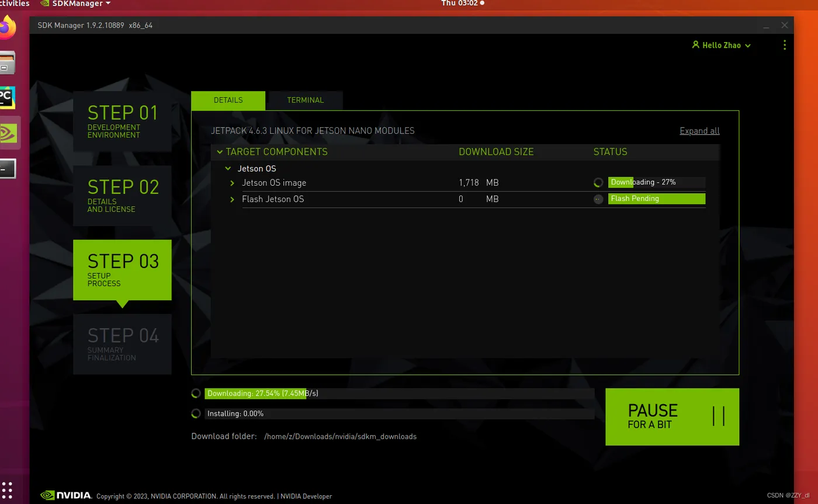Screen dimensions: 818x504
Task: Open Activities overview
Action: [14, 4]
